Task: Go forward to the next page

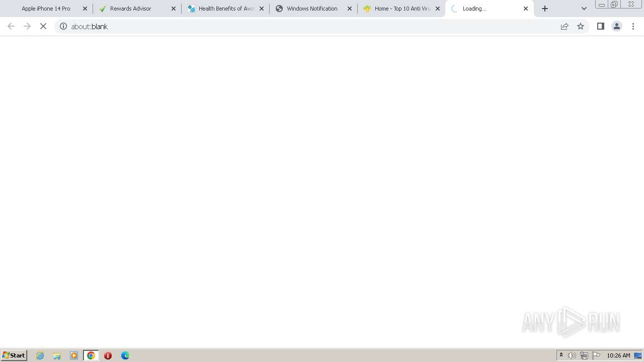Action: [x=27, y=26]
